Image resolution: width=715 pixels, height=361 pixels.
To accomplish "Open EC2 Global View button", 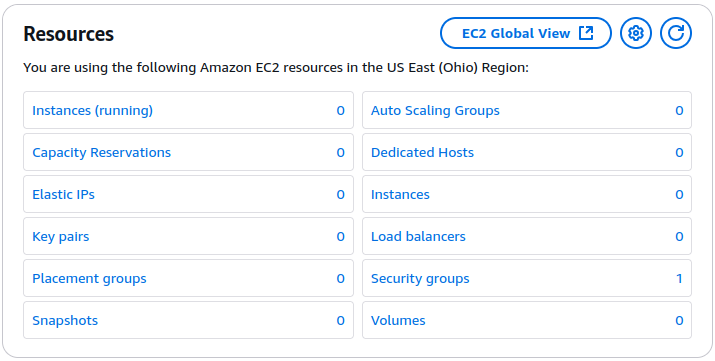I will tap(525, 33).
